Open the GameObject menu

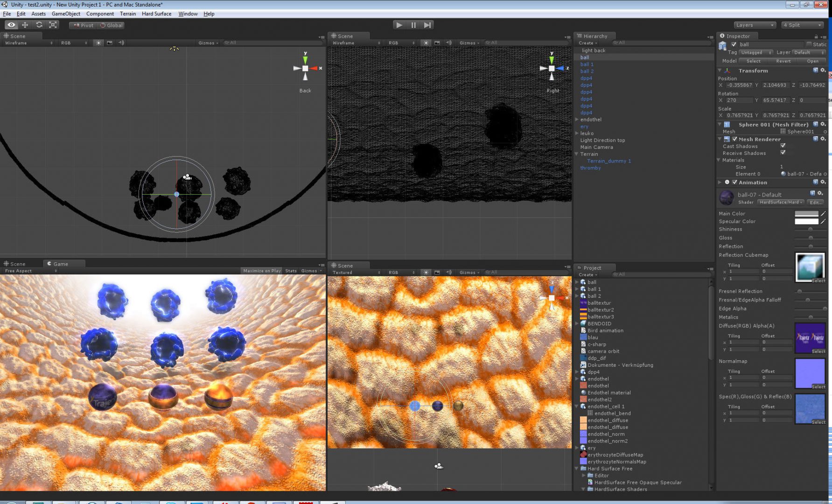(65, 14)
